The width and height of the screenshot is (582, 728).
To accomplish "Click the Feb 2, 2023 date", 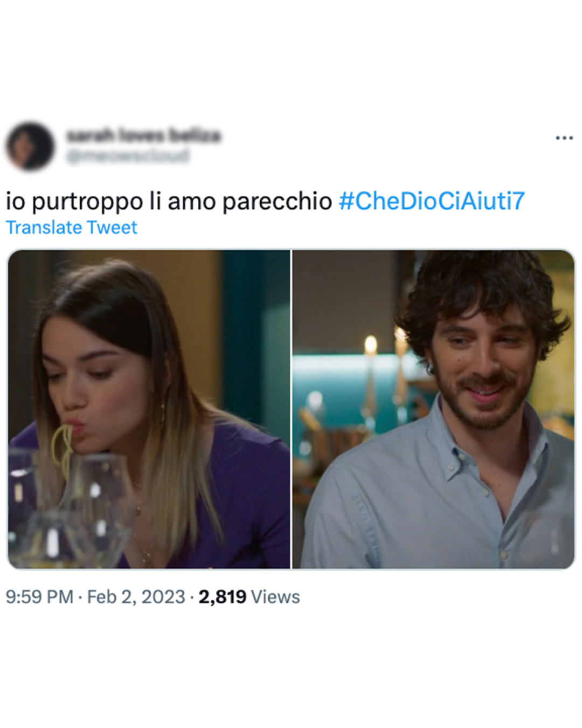I will (x=136, y=597).
